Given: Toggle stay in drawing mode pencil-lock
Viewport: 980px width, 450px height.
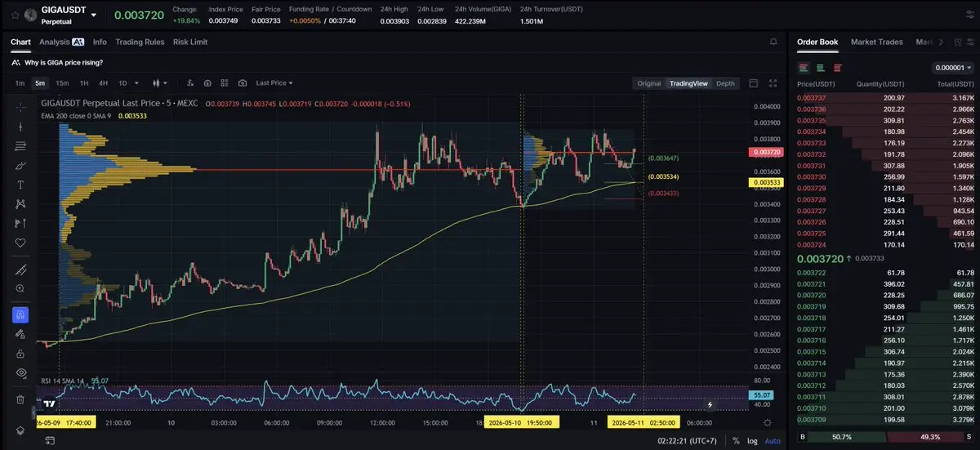Looking at the screenshot, I should [20, 334].
